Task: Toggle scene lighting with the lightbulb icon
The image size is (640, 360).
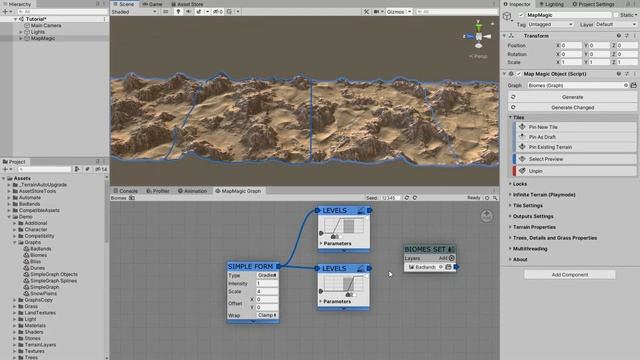Action: [178, 12]
